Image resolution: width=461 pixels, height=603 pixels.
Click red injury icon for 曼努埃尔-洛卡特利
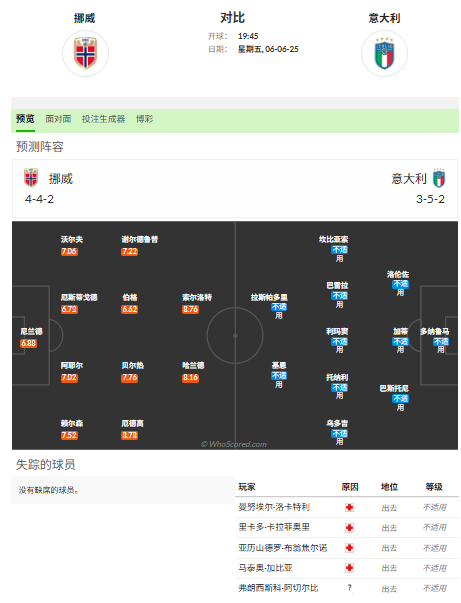(x=349, y=508)
